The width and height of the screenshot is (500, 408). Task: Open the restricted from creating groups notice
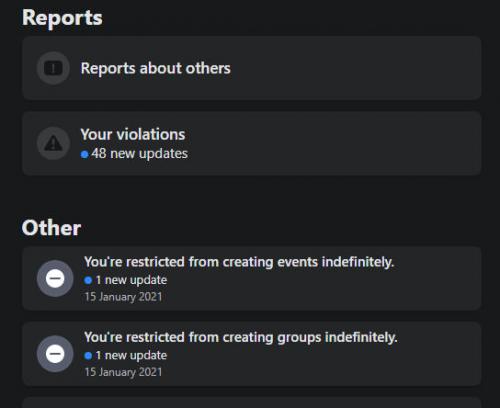click(x=241, y=337)
